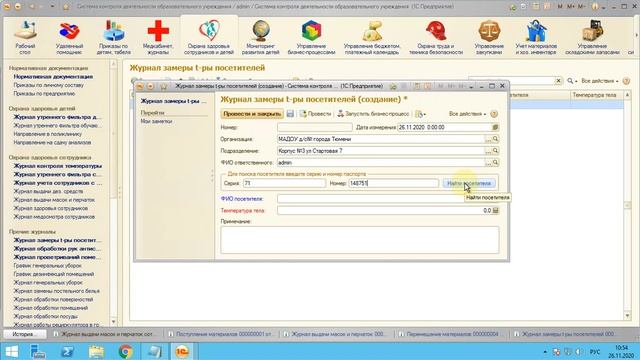Open PowerShell from taskbar
This screenshot has width=640, height=360.
point(67,351)
